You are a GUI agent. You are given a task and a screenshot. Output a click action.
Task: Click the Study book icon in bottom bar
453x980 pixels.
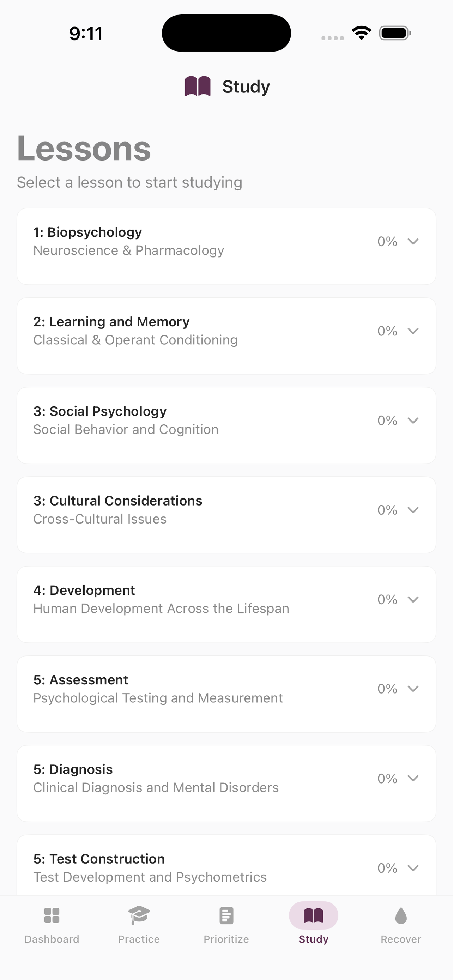pos(313,916)
